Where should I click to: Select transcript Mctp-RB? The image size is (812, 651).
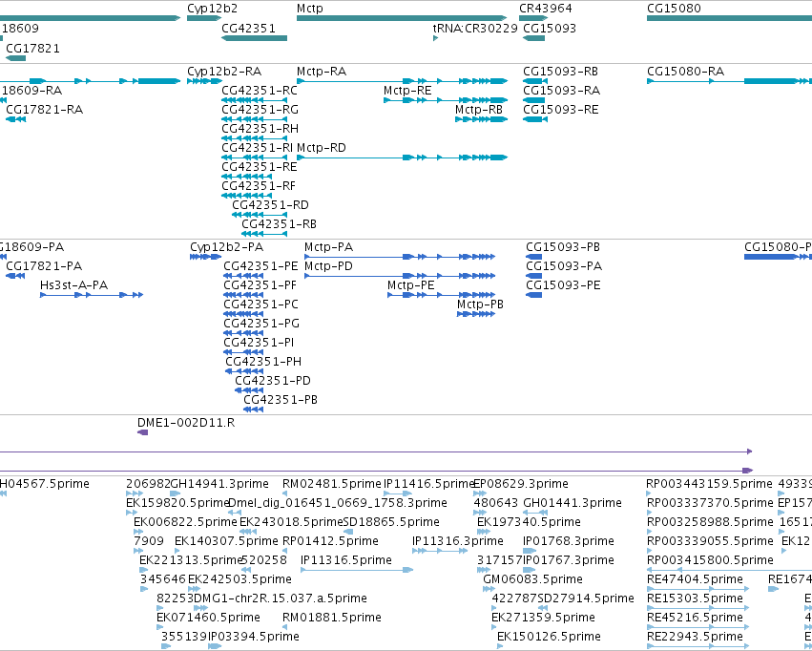(x=478, y=109)
